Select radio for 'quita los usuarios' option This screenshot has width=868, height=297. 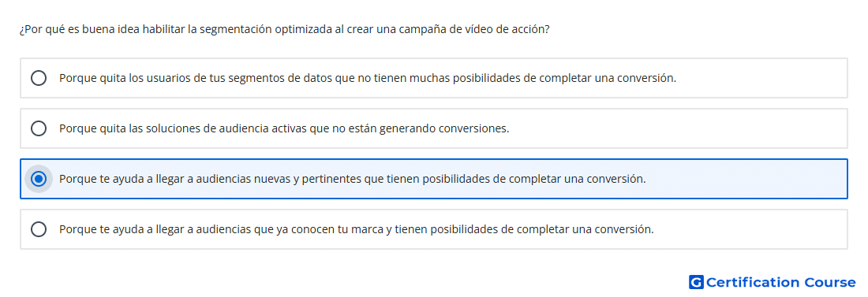coord(39,78)
